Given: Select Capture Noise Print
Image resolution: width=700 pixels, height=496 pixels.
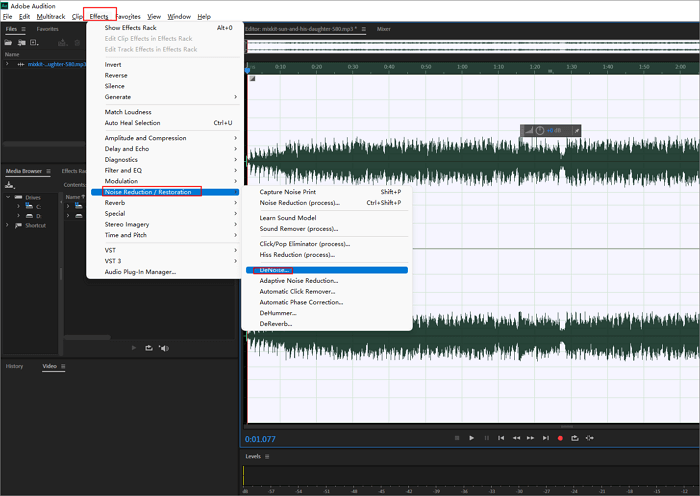Looking at the screenshot, I should (x=327, y=192).
